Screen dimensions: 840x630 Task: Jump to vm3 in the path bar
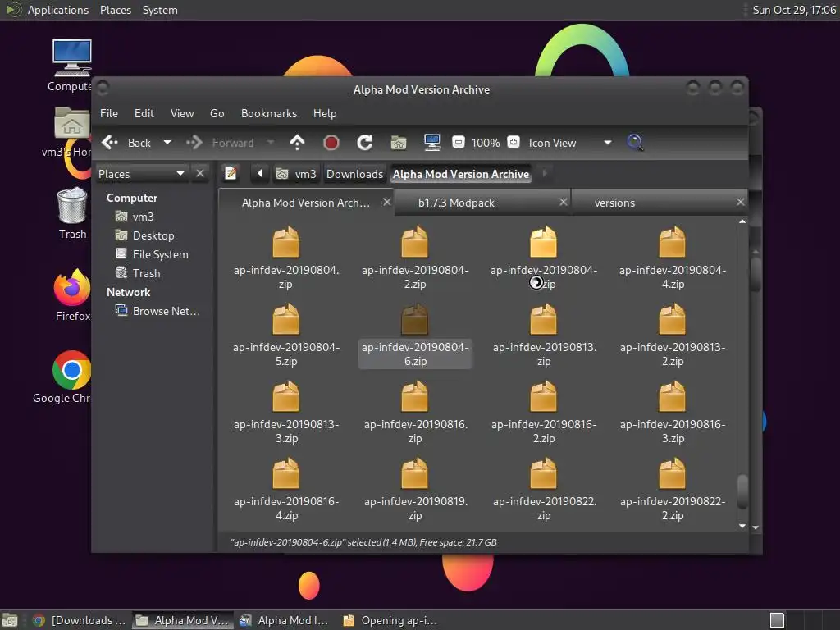pyautogui.click(x=296, y=174)
